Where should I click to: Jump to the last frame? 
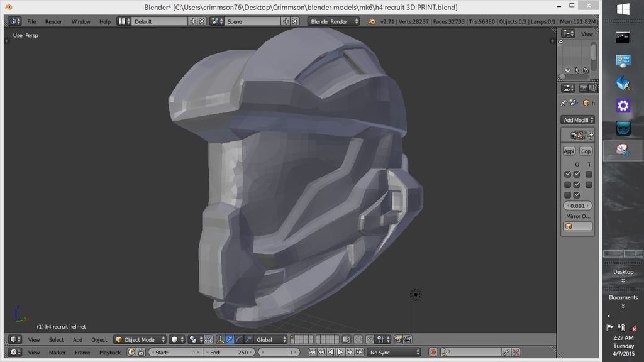359,352
